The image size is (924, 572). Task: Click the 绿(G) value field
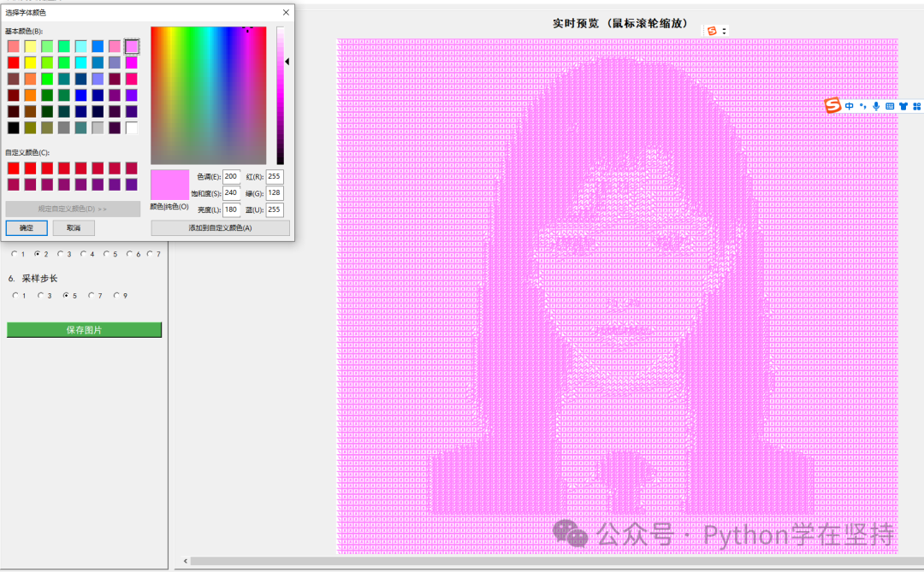275,193
